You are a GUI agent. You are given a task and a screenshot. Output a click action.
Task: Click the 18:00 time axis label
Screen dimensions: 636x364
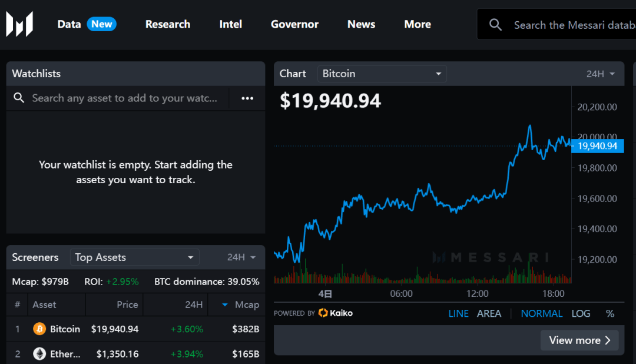coord(553,293)
